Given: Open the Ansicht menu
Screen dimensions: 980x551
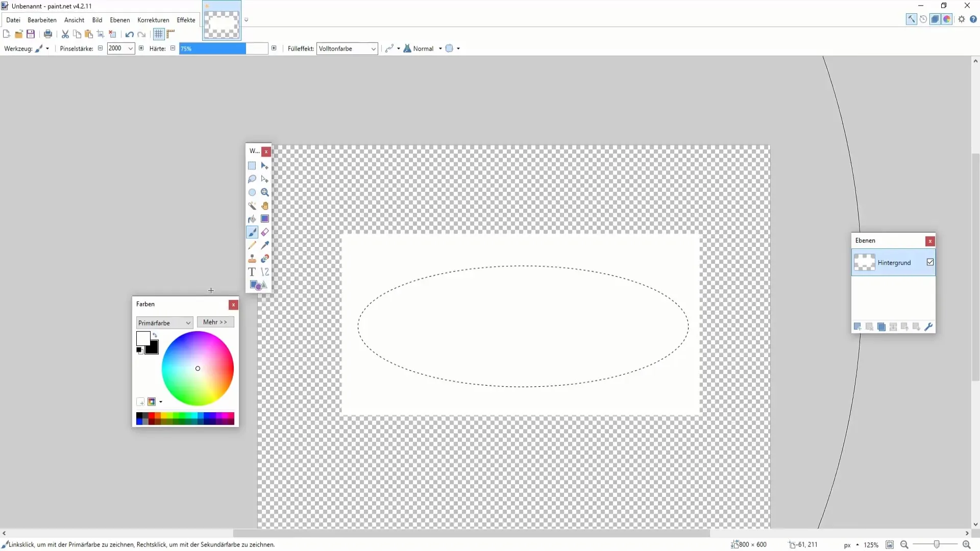Looking at the screenshot, I should 74,20.
